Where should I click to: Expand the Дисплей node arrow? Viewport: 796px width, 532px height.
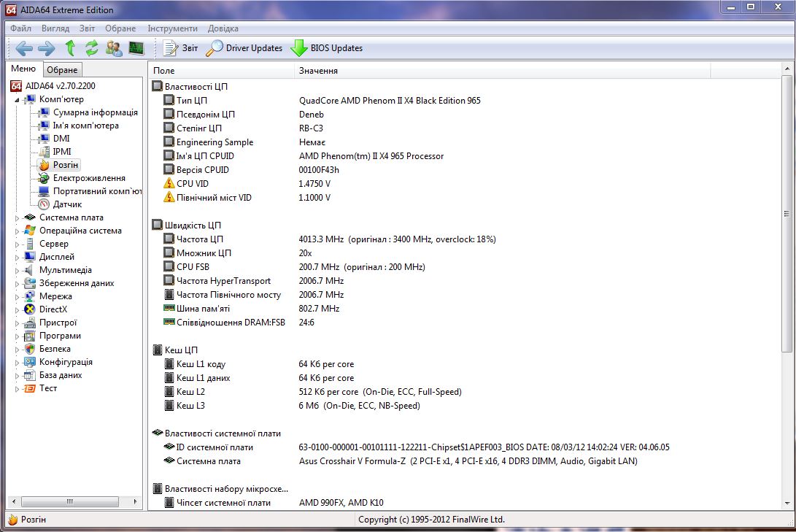coord(18,258)
